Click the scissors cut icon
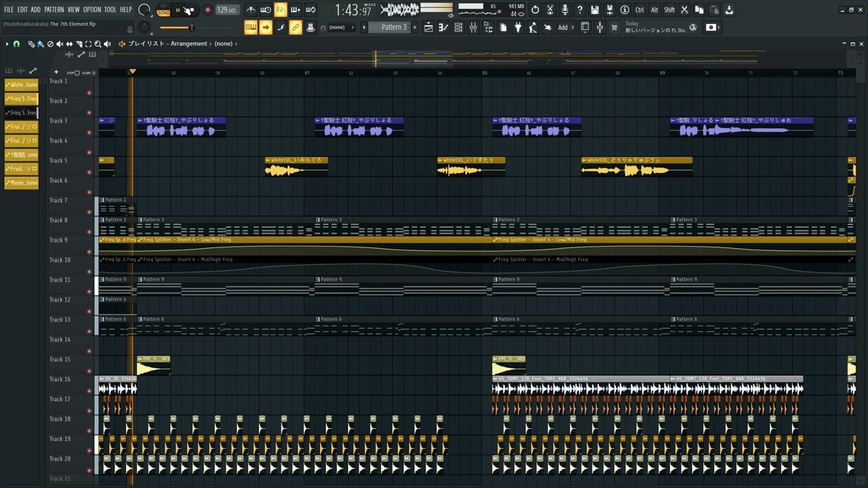The image size is (868, 488). pyautogui.click(x=684, y=9)
